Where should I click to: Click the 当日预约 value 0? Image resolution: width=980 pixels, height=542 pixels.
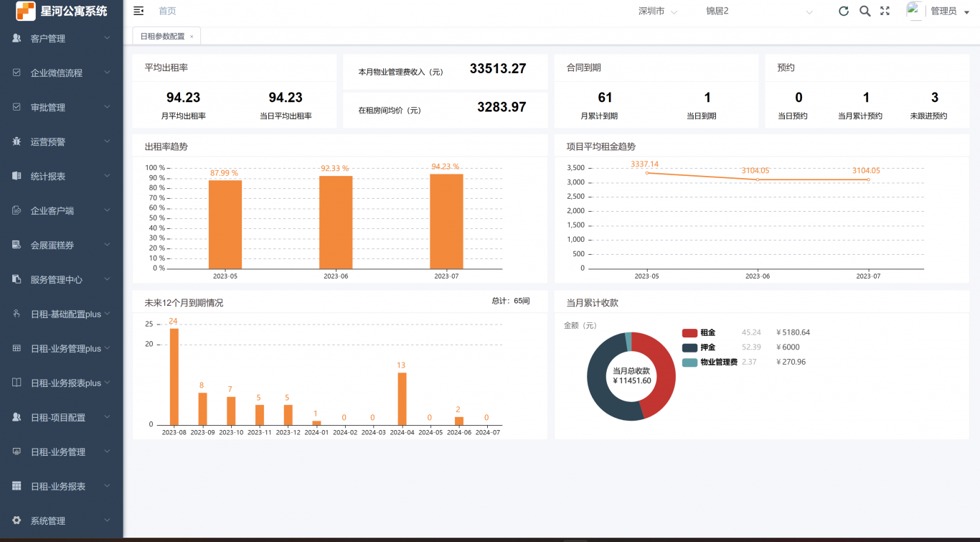tap(798, 98)
